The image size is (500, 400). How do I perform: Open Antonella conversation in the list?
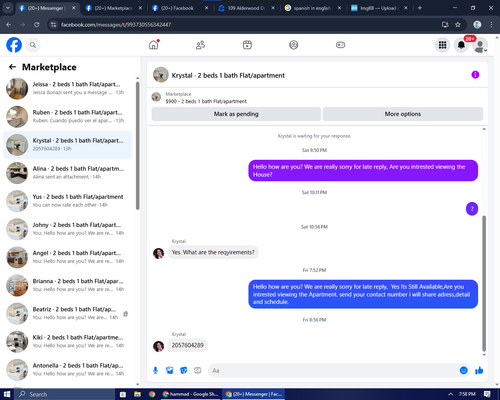click(x=67, y=370)
